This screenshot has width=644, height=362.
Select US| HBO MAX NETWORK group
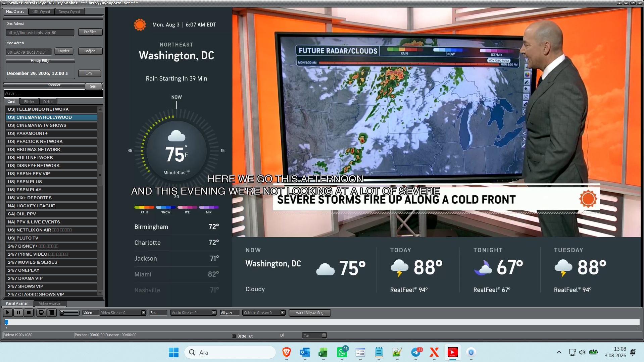(x=52, y=150)
